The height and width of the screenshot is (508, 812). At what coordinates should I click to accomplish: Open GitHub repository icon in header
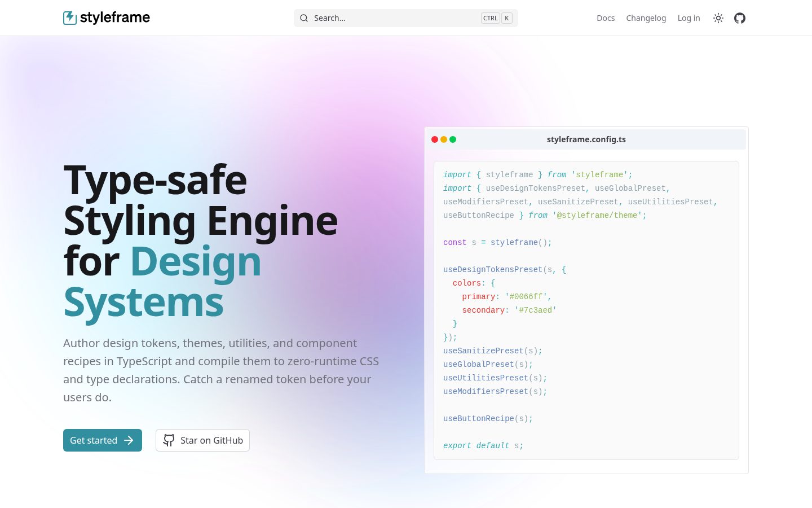point(740,18)
